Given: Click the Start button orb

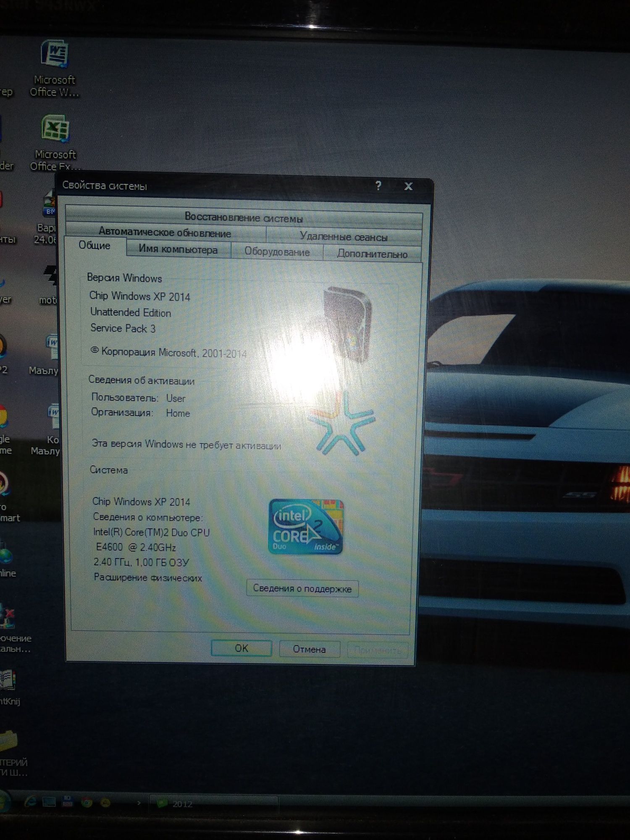Looking at the screenshot, I should pyautogui.click(x=4, y=801).
